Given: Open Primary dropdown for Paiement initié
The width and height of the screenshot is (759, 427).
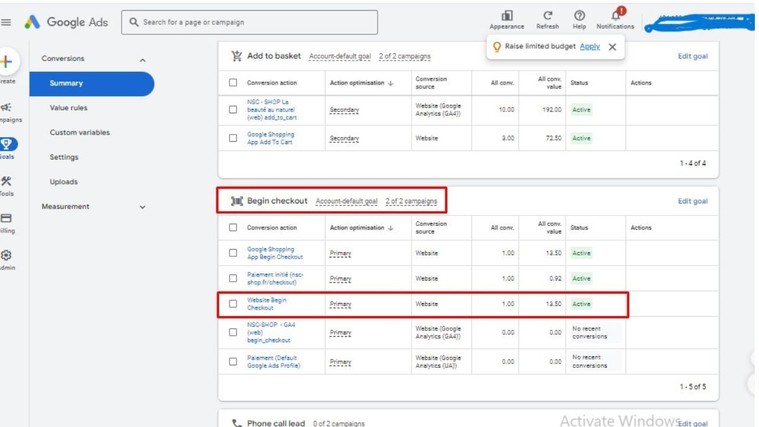Looking at the screenshot, I should (340, 279).
